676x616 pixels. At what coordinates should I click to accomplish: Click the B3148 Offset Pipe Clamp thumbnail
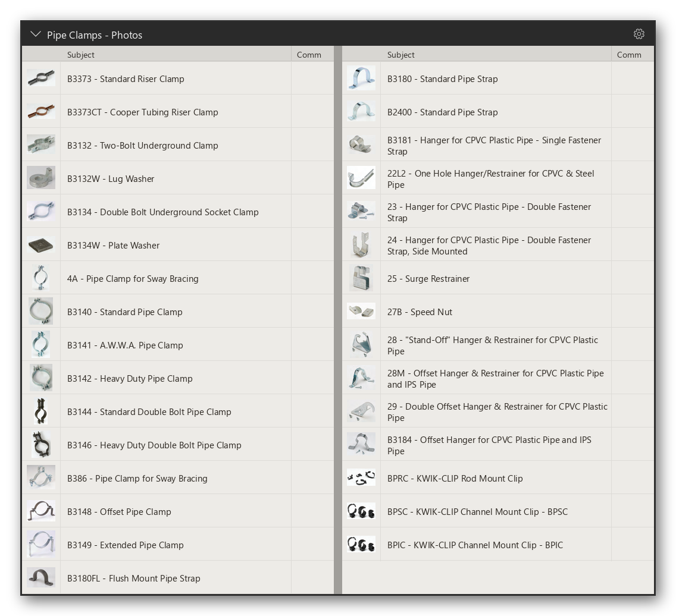(41, 511)
